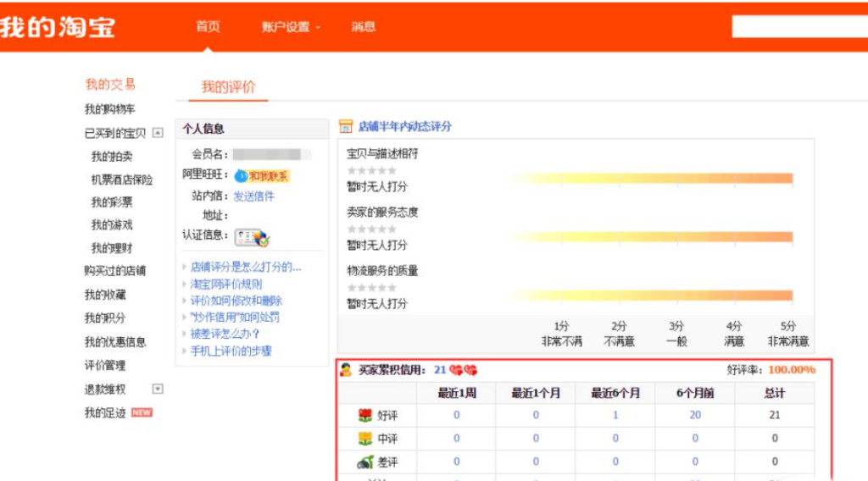Screen dimensions: 868x481
Task: Open 我的理财 in the sidebar
Action: pyautogui.click(x=112, y=248)
